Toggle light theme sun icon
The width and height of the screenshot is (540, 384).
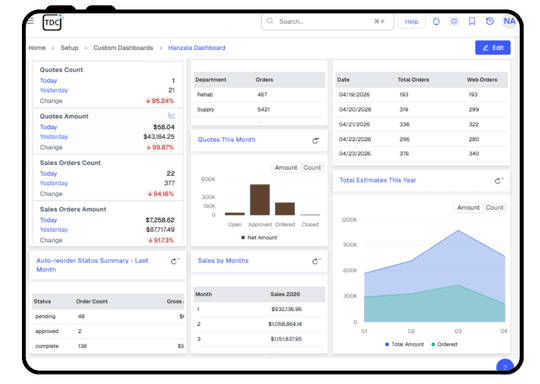tap(454, 21)
